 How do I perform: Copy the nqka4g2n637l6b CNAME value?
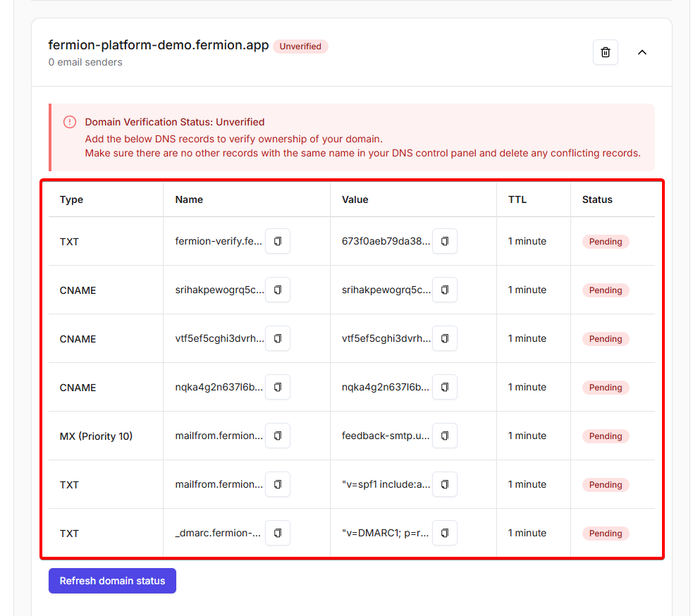pos(444,387)
